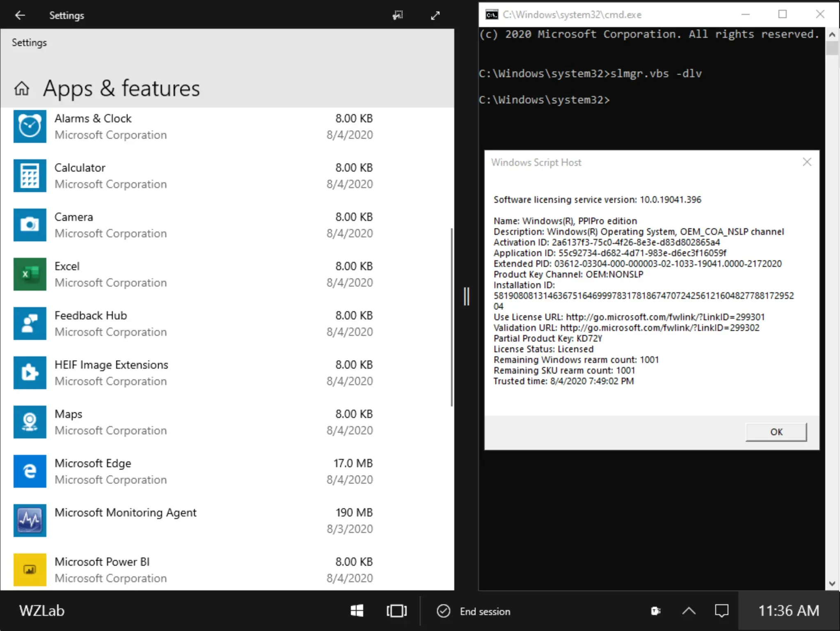
Task: Click the Validation URL line
Action: (627, 328)
